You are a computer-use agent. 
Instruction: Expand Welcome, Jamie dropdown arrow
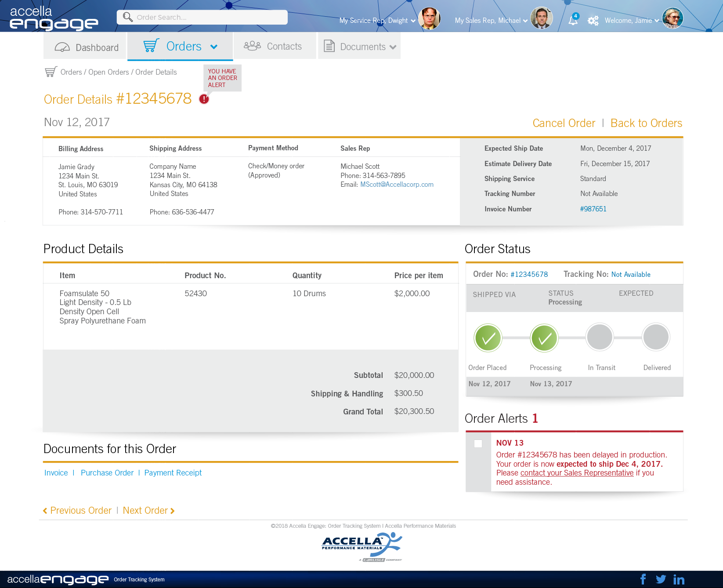click(x=657, y=21)
